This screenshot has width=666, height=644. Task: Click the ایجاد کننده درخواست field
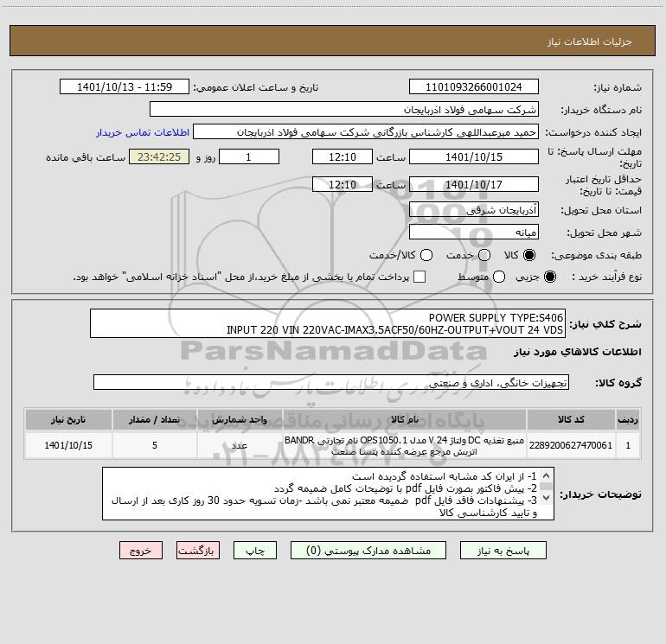click(366, 132)
